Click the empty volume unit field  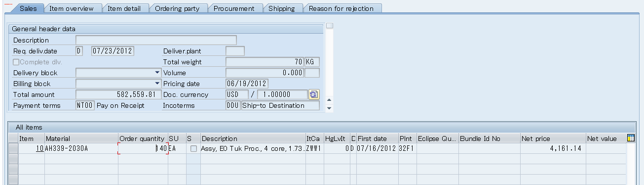coord(312,73)
